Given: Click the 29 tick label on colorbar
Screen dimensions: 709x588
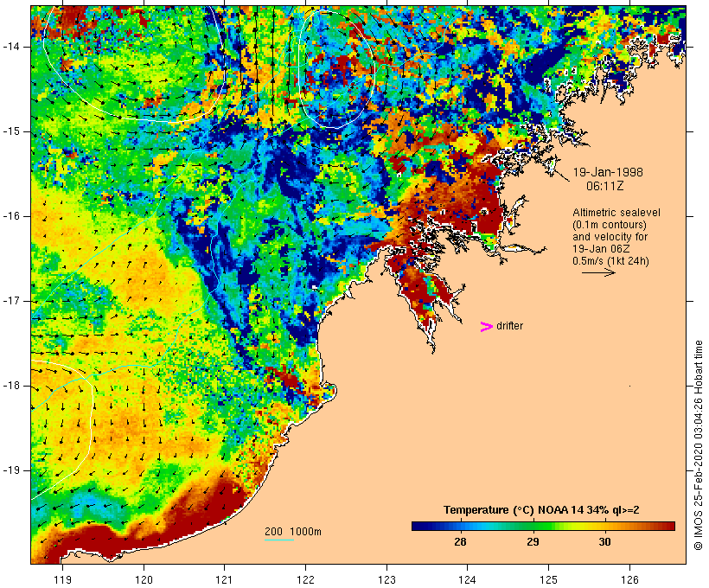Looking at the screenshot, I should click(533, 541).
